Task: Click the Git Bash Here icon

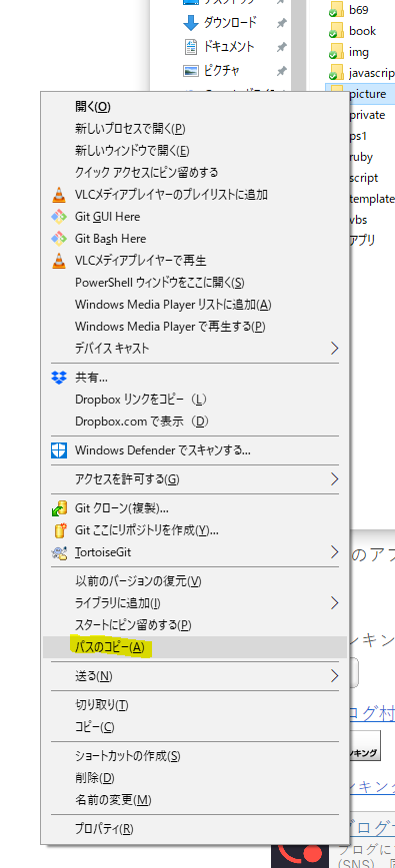Action: tap(58, 239)
